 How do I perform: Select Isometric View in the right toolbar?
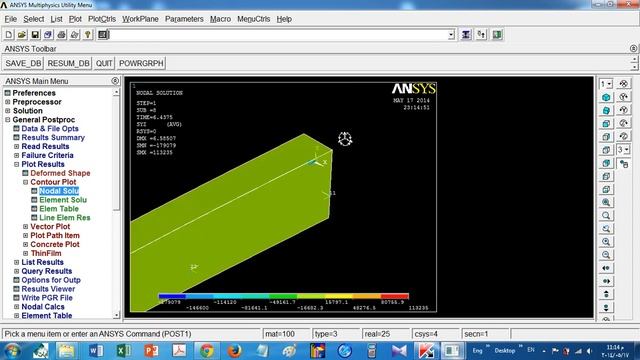click(606, 97)
